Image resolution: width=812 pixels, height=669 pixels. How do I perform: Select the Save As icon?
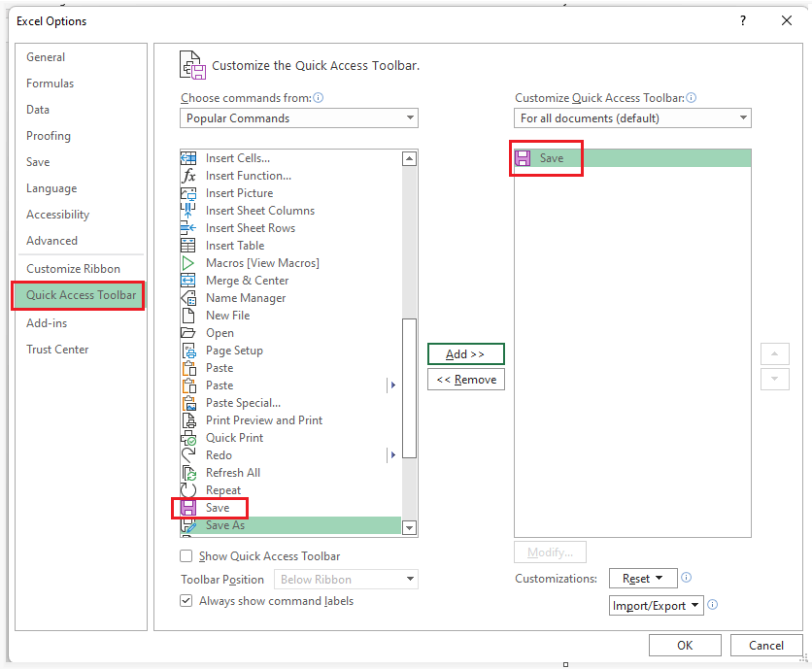pos(188,525)
